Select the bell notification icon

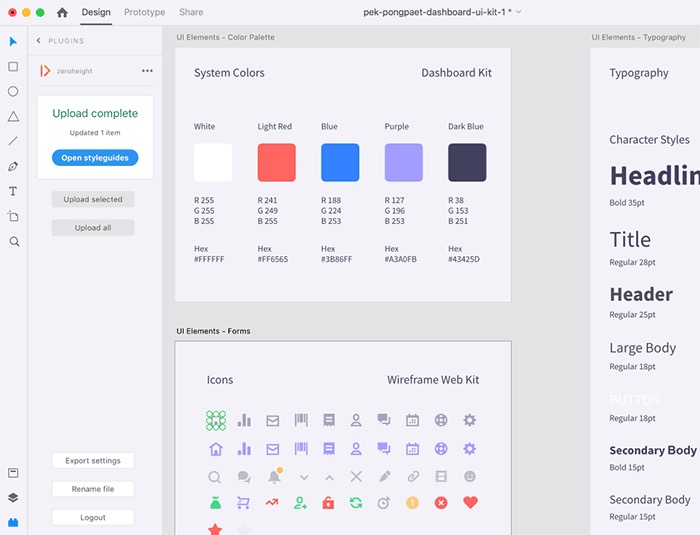point(275,476)
